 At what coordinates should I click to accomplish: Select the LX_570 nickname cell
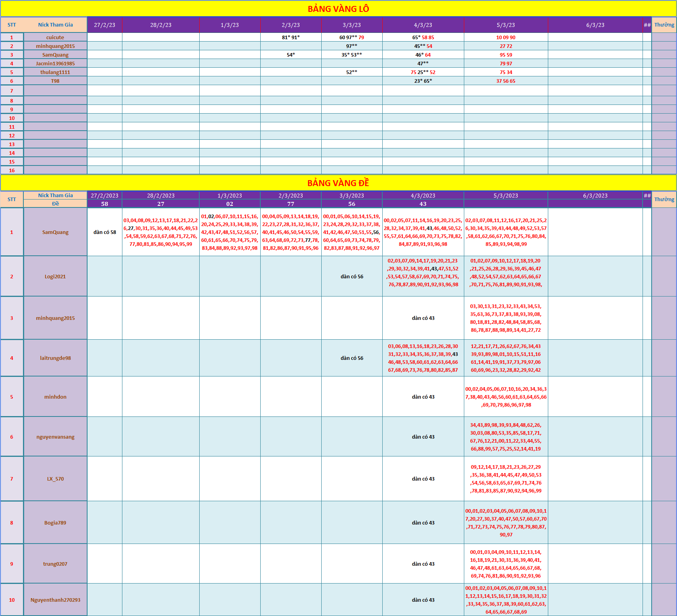coord(55,479)
